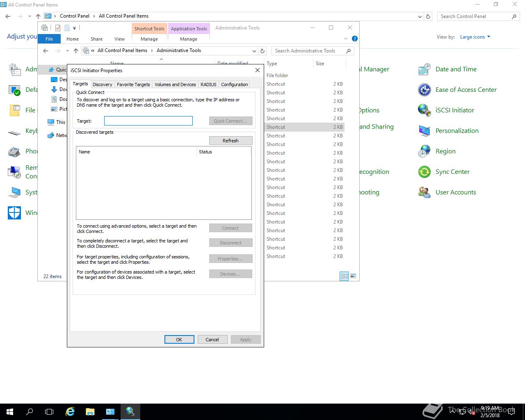
Task: Open Sync Center
Action: (x=443, y=171)
